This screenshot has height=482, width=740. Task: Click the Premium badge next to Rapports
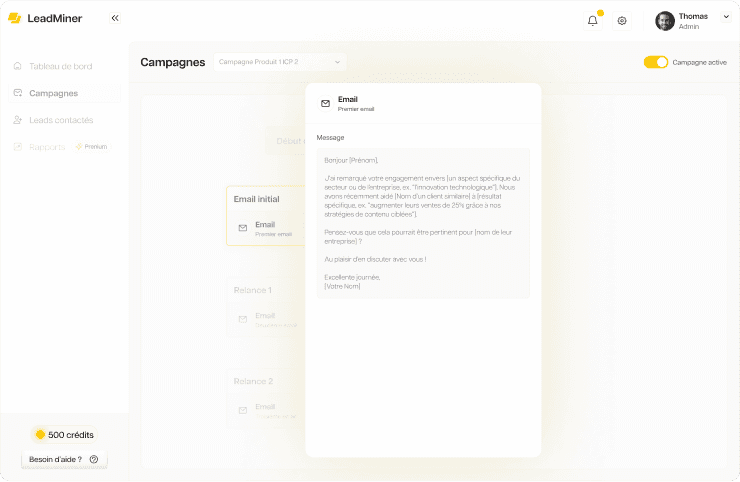point(92,147)
